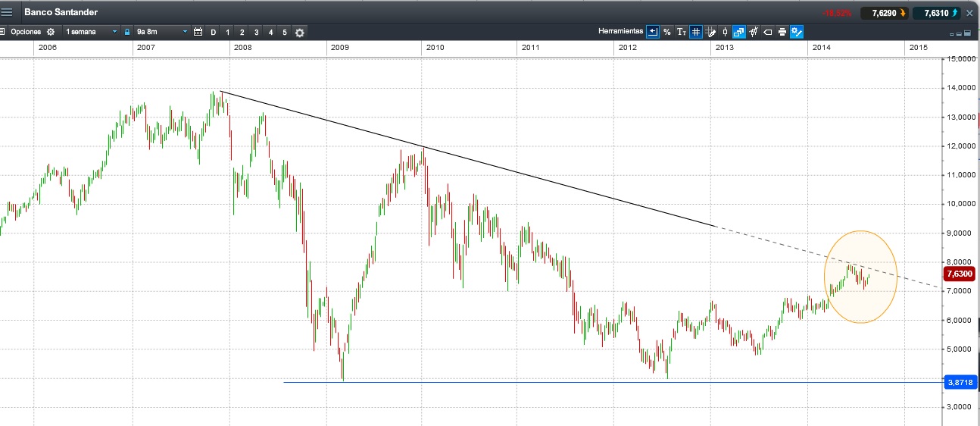980x426 pixels.
Task: Click the grid with pencil icon
Action: 710,32
